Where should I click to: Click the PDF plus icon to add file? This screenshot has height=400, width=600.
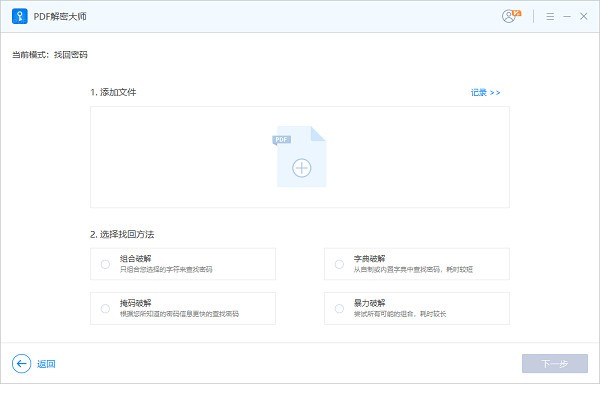point(300,158)
